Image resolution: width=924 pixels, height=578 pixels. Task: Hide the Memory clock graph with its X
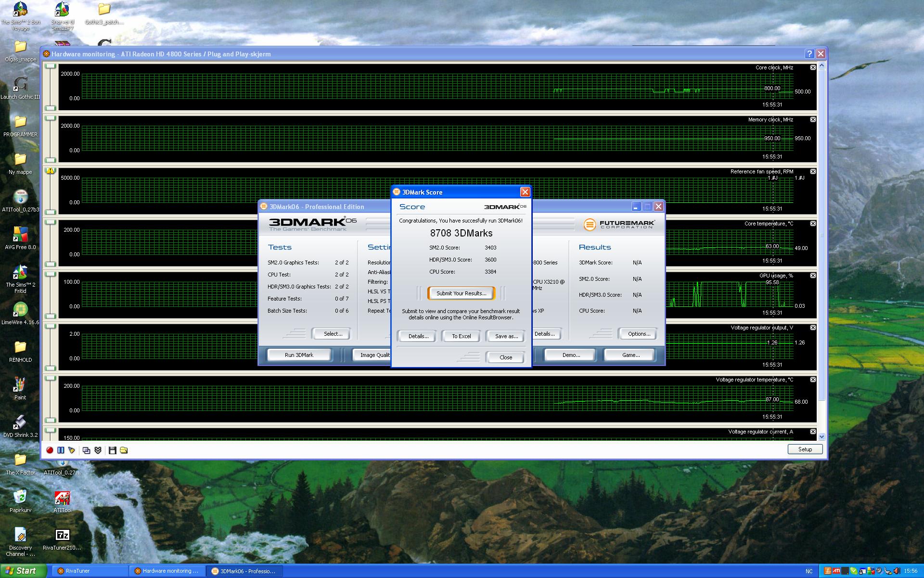pyautogui.click(x=813, y=119)
